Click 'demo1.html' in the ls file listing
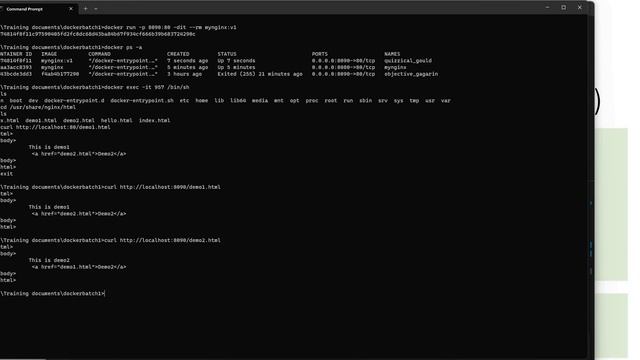 41,120
